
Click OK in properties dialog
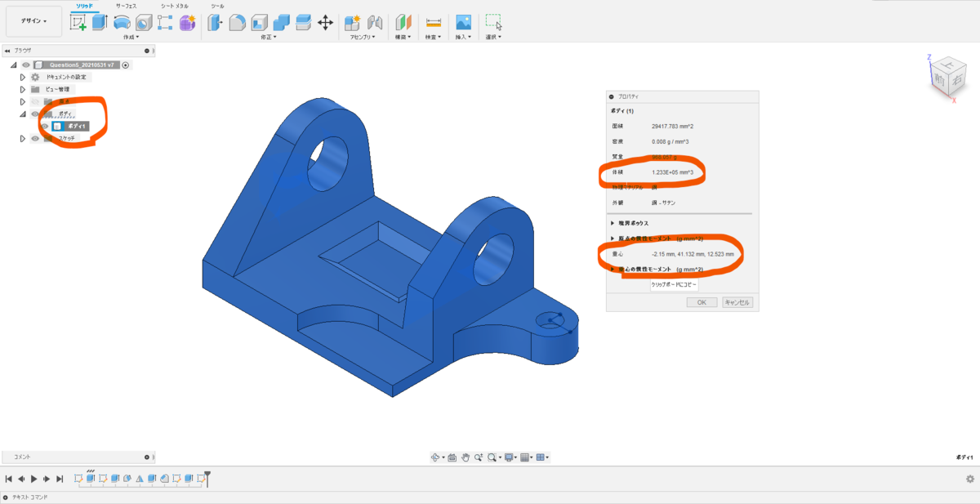702,302
